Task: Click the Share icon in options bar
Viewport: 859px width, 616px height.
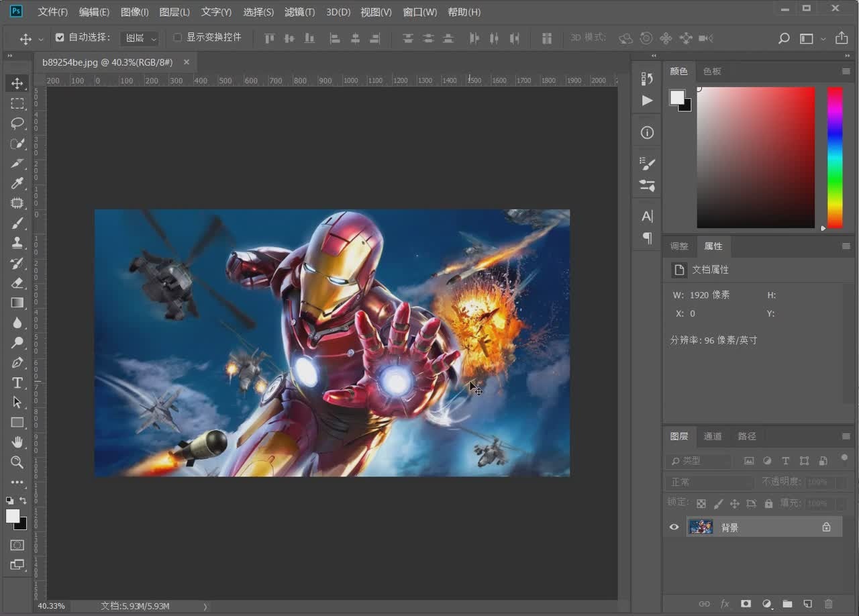Action: point(842,38)
